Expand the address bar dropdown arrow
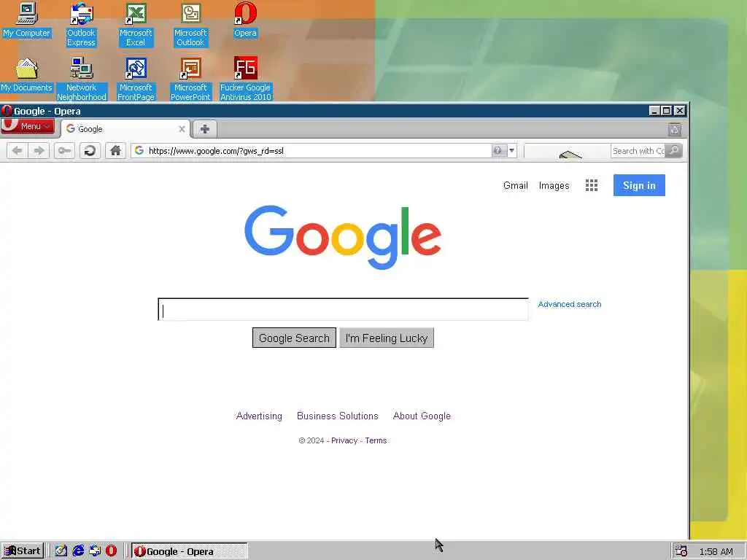The height and width of the screenshot is (560, 747). coord(511,151)
